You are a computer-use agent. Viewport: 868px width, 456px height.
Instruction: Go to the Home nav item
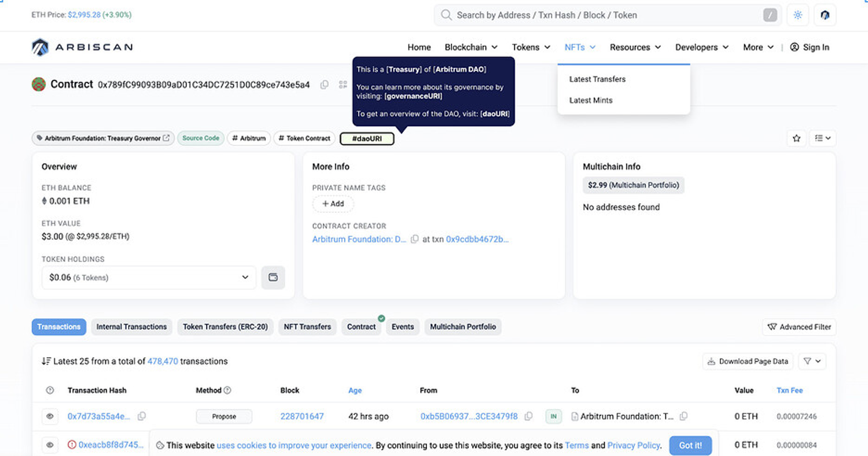(x=419, y=47)
